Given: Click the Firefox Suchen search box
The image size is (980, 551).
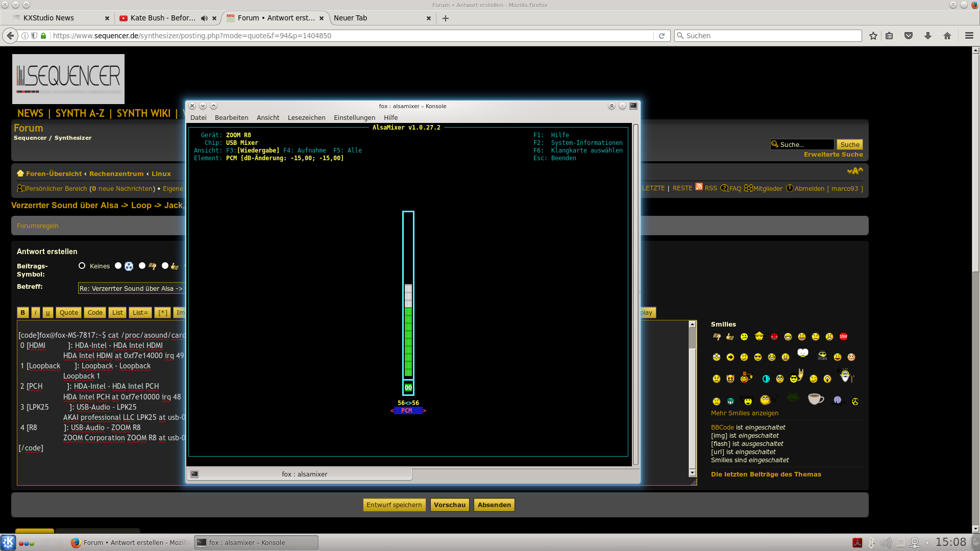Looking at the screenshot, I should coord(768,36).
